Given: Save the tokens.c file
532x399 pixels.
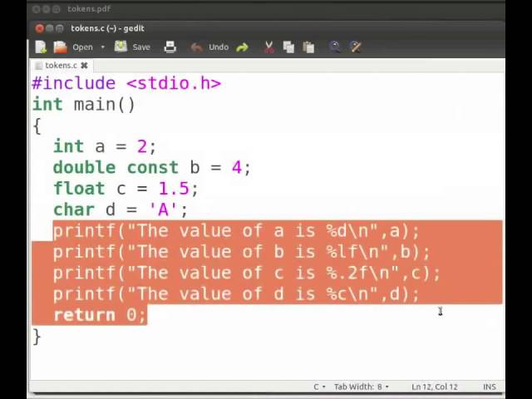Looking at the screenshot, I should coord(132,47).
